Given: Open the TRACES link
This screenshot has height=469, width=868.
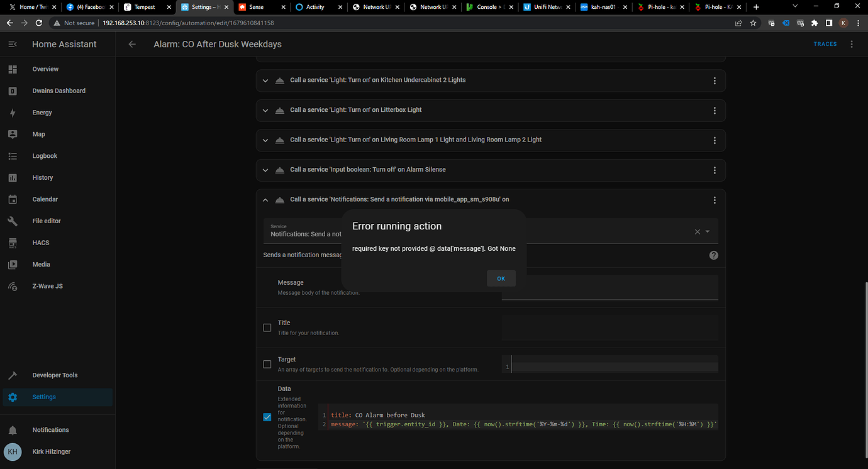Looking at the screenshot, I should (x=825, y=44).
